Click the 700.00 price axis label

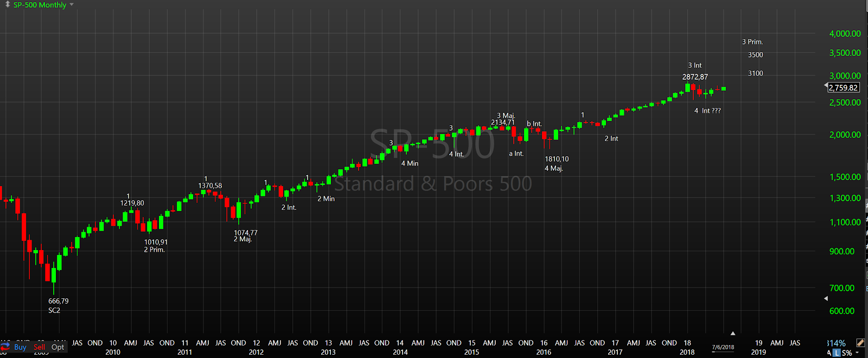click(841, 288)
